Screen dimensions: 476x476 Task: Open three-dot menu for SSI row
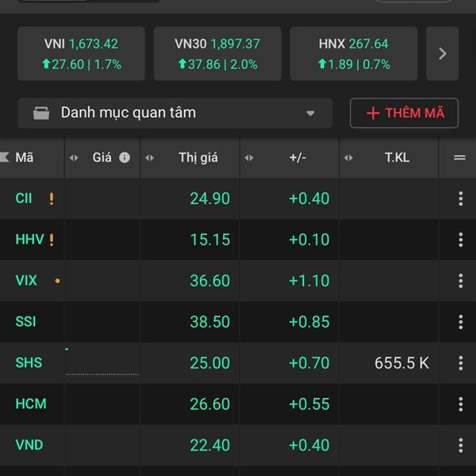[460, 322]
